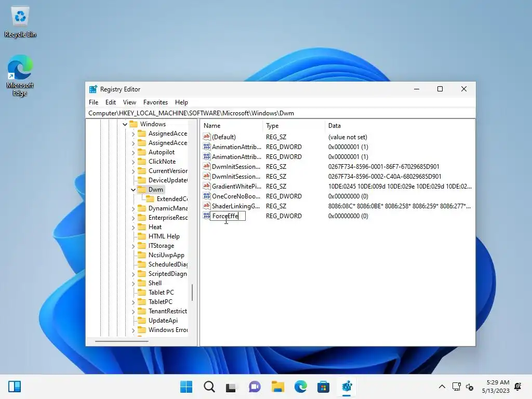Open the Favorites menu
Viewport: 532px width, 399px height.
[x=155, y=102]
